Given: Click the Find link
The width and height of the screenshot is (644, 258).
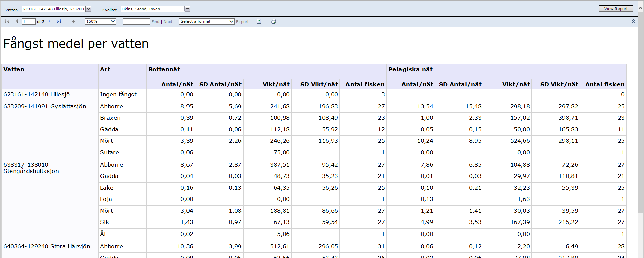Looking at the screenshot, I should point(155,22).
